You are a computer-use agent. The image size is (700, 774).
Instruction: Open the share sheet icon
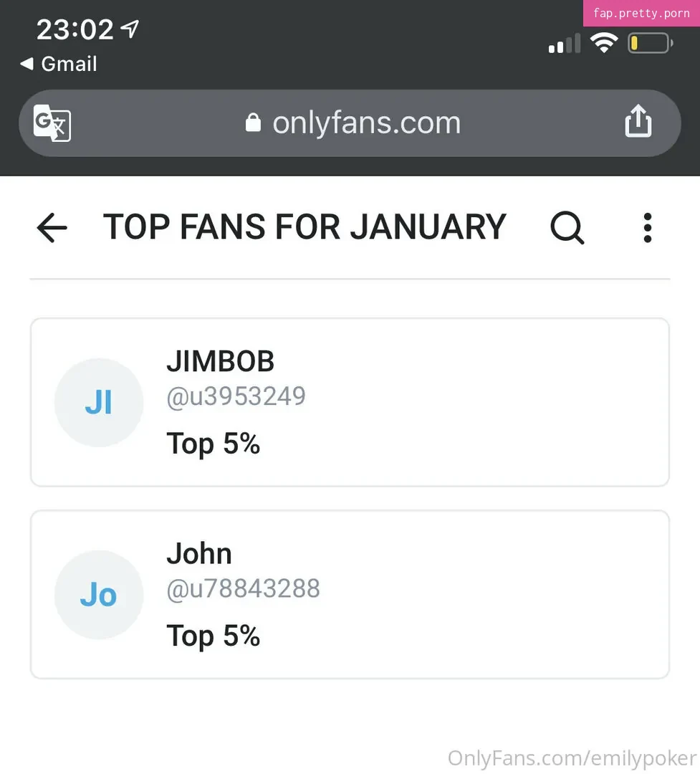[638, 122]
